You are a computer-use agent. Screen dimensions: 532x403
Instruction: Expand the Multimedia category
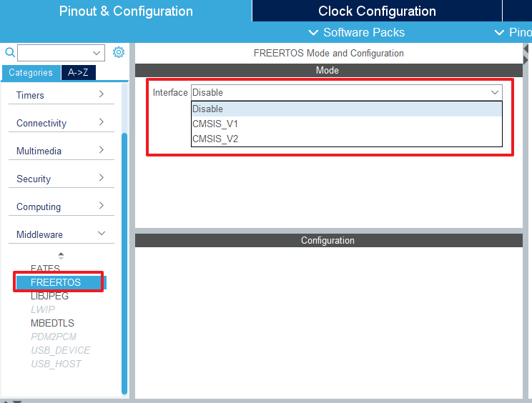click(x=61, y=151)
